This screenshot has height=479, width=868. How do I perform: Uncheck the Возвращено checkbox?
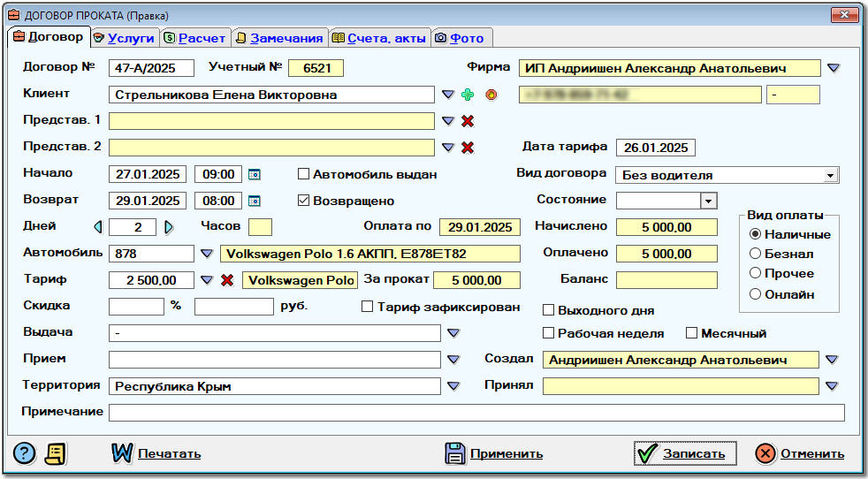pyautogui.click(x=303, y=201)
